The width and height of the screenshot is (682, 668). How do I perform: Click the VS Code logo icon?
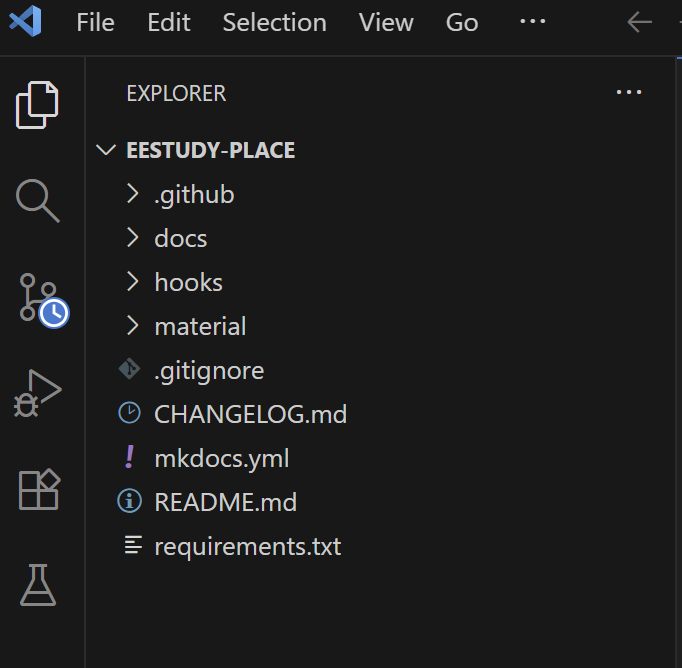tap(25, 22)
